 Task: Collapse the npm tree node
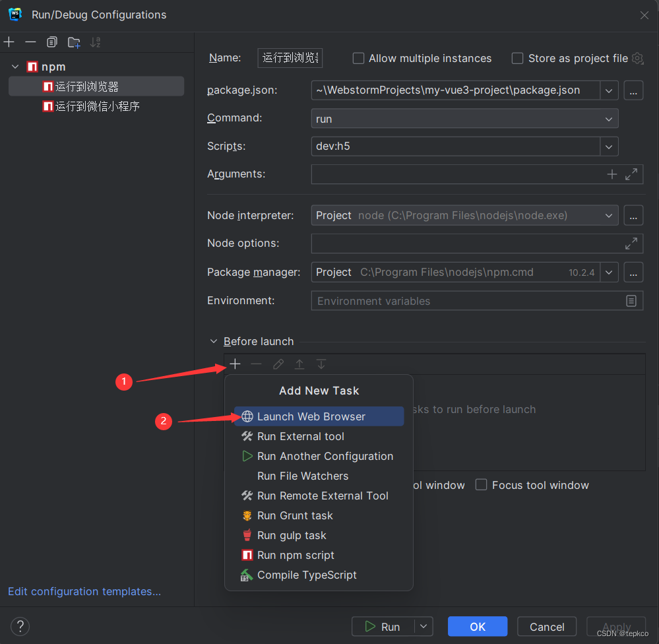pyautogui.click(x=15, y=67)
